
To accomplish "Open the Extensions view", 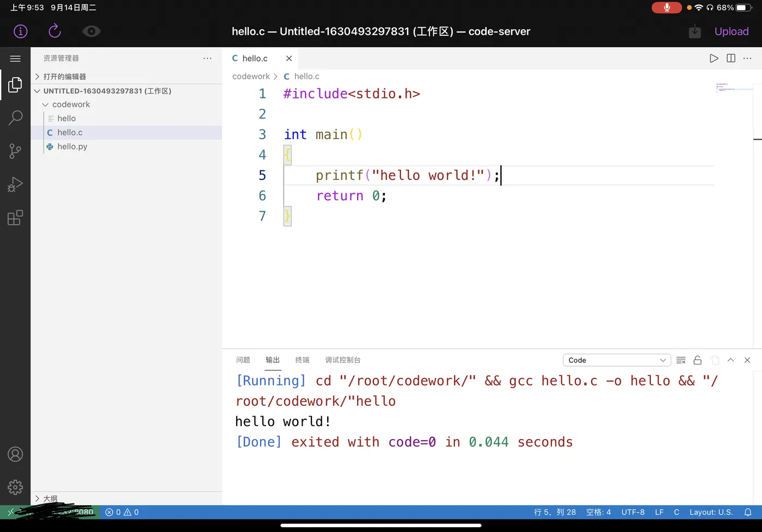I will point(15,218).
